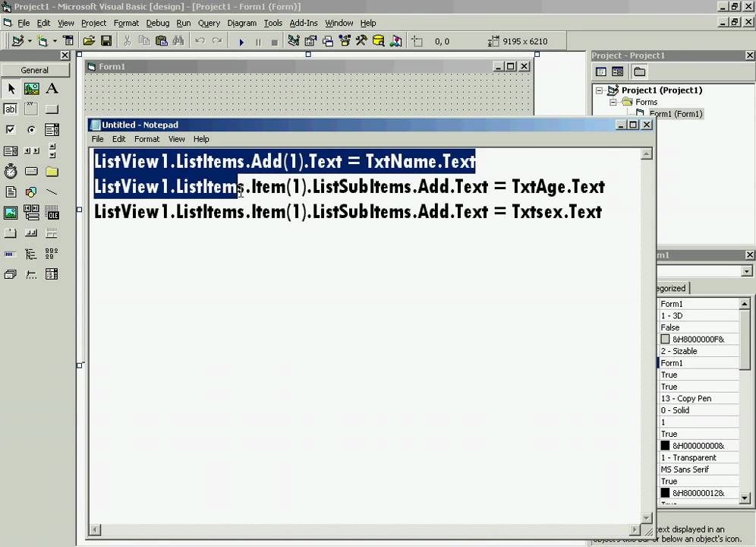This screenshot has width=756, height=547.
Task: Click the Add Standard EXE Project toolbar icon
Action: coord(18,41)
